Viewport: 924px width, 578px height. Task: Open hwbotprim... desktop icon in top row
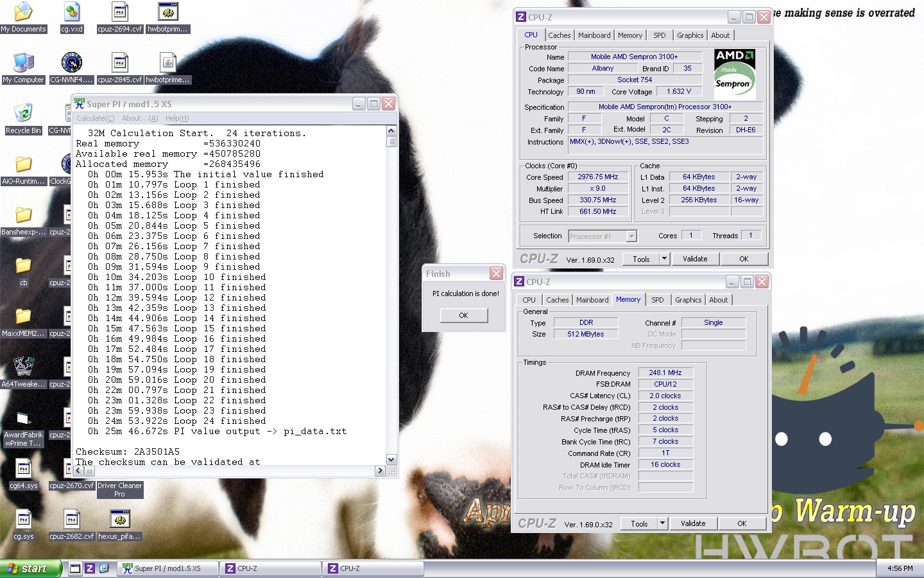pyautogui.click(x=167, y=17)
